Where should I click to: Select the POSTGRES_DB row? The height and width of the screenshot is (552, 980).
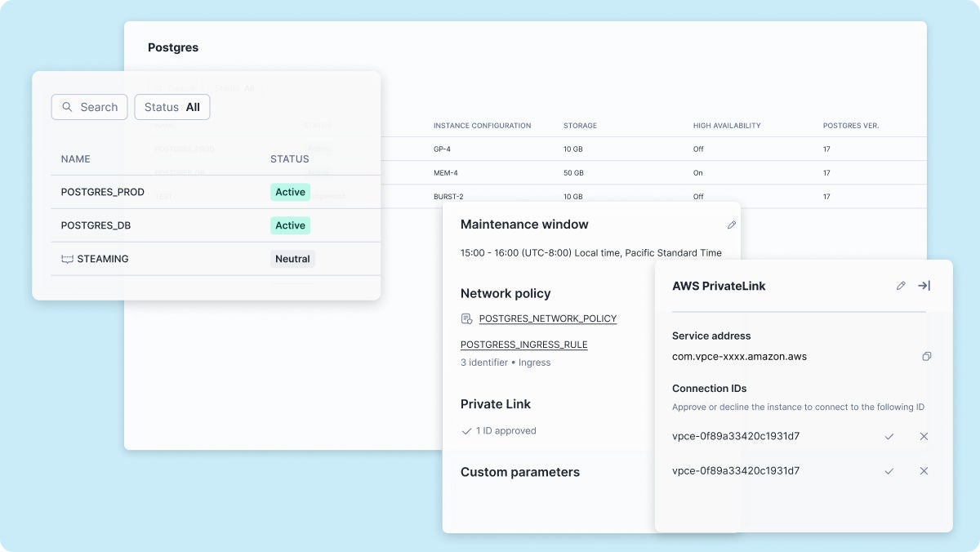163,225
